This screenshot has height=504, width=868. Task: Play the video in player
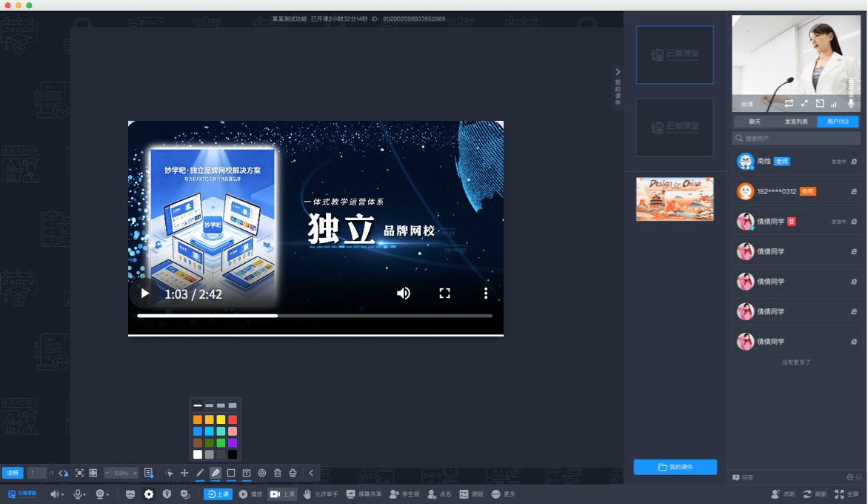(145, 294)
